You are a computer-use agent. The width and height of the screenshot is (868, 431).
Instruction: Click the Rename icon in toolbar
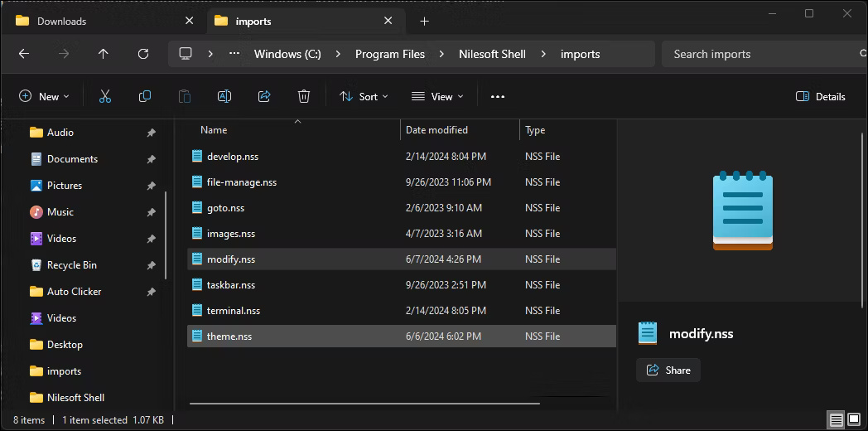point(224,96)
